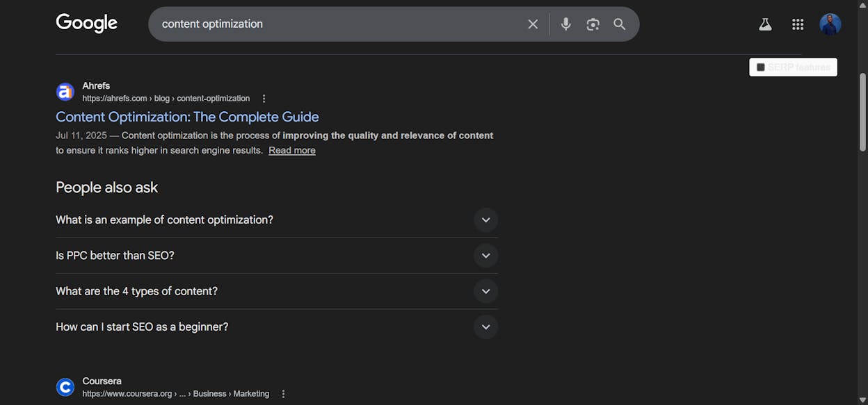Expand 'Is PPC better than SEO?' question
This screenshot has height=405, width=868.
click(277, 256)
